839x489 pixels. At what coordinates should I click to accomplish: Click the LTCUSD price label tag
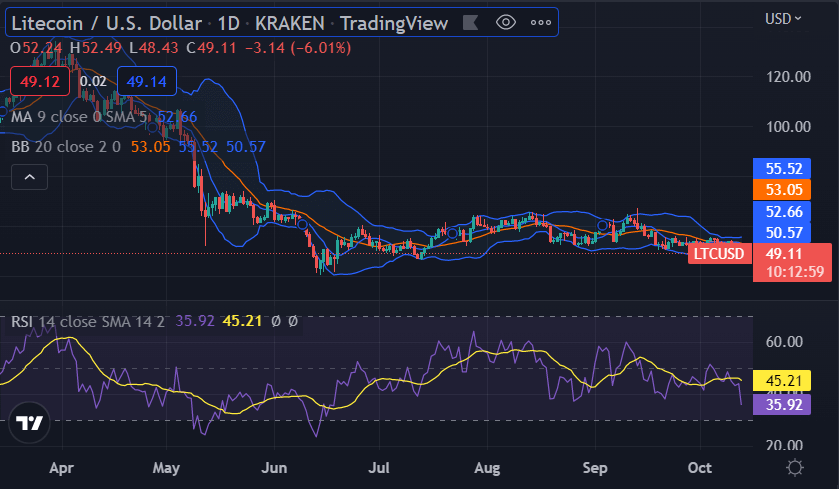[x=719, y=253]
